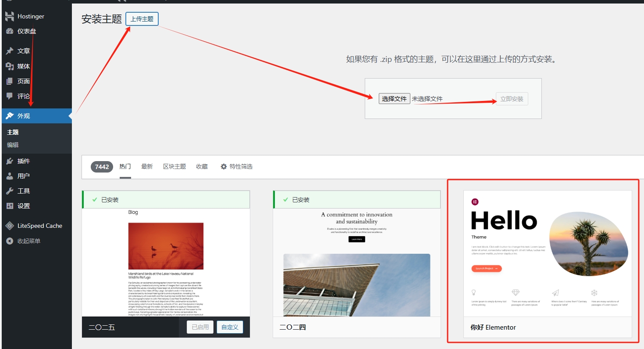Screen dimensions: 644x349
Task: Switch to the 最新 tab
Action: [147, 167]
